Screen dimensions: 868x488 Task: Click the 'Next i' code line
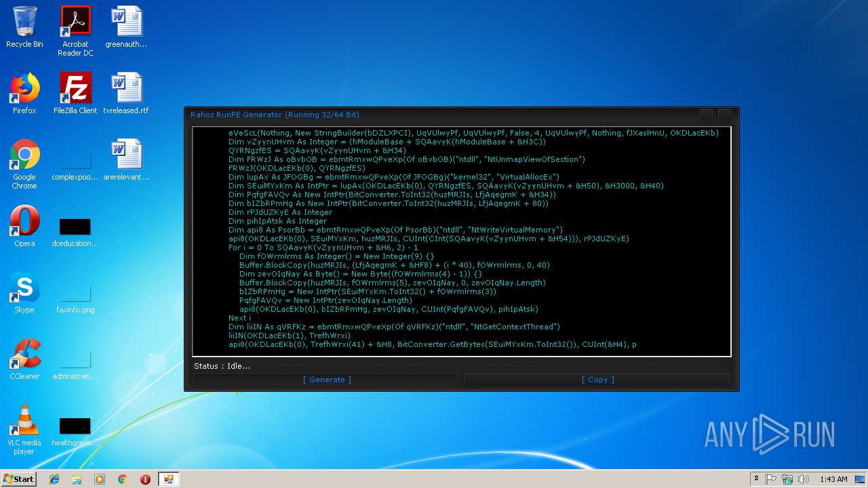(x=239, y=318)
